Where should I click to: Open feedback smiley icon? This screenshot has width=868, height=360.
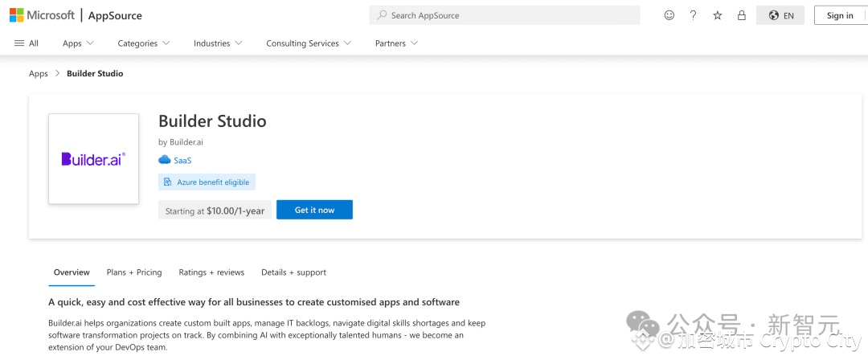669,15
